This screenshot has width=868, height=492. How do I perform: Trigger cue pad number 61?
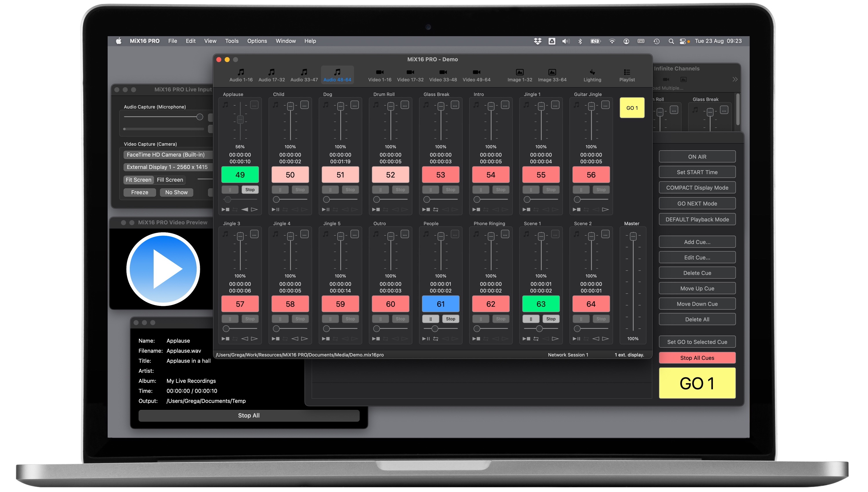point(440,304)
